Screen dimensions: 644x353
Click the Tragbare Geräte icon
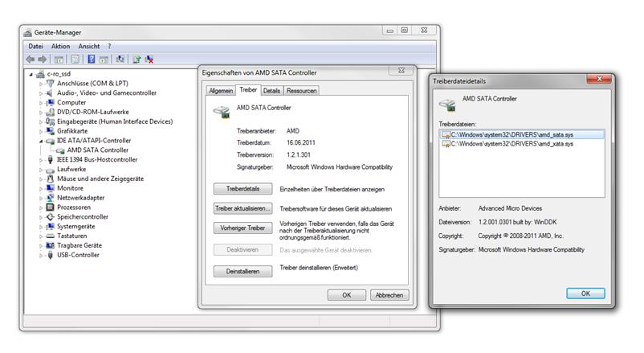pyautogui.click(x=50, y=245)
